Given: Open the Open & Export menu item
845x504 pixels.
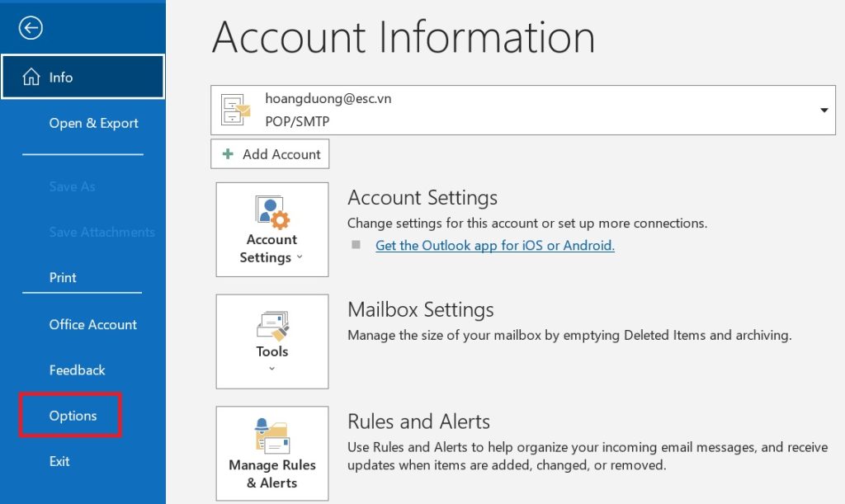Looking at the screenshot, I should 94,123.
